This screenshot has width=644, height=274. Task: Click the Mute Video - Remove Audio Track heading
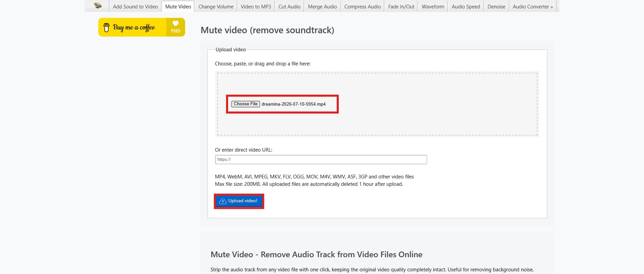click(316, 255)
